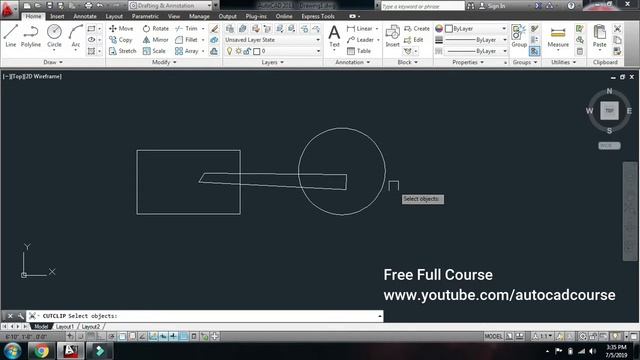Click the MODEL space button in status bar
This screenshot has width=640, height=360.
[493, 337]
